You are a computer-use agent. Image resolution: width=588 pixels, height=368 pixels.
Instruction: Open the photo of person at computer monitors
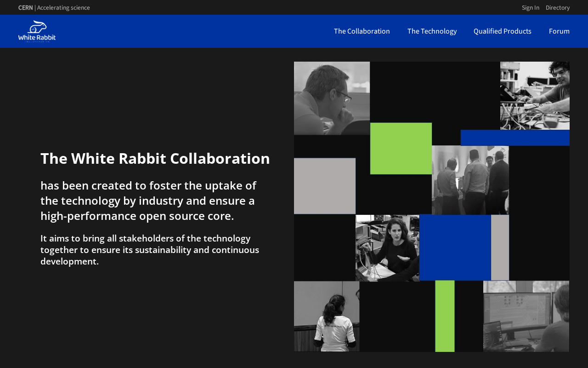526,316
